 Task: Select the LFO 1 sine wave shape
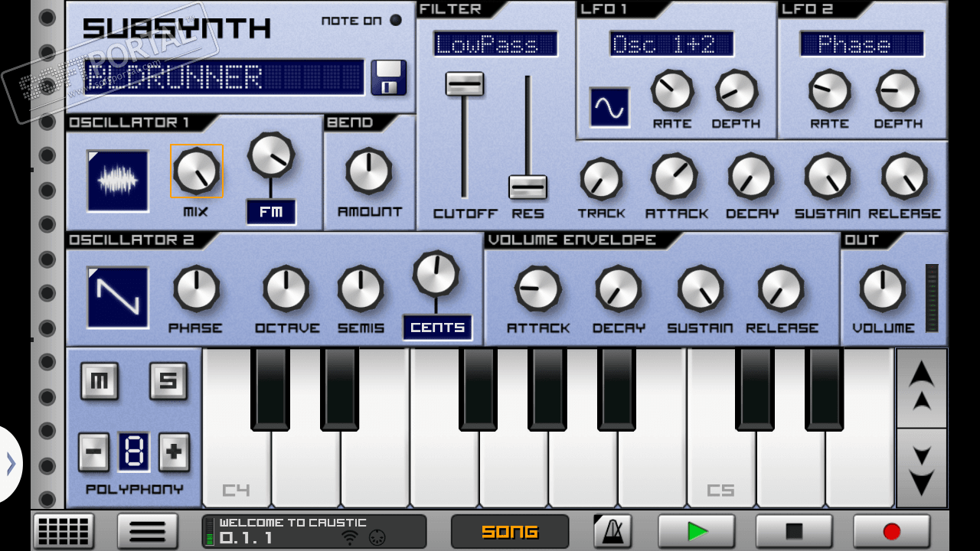[609, 107]
